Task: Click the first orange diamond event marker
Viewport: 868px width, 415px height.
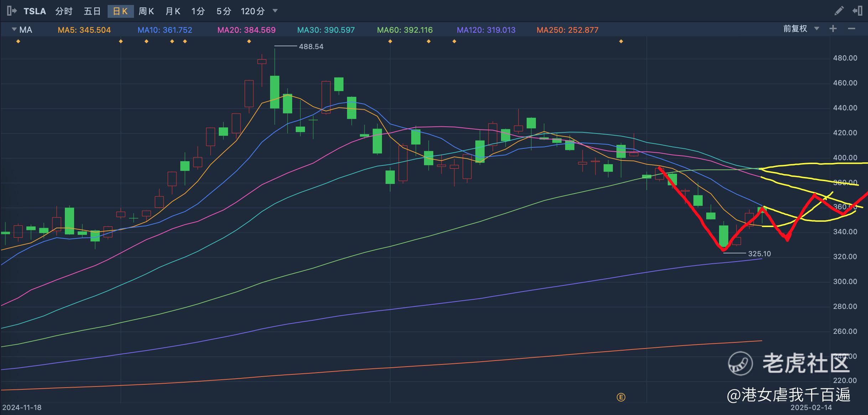Action: (x=18, y=42)
